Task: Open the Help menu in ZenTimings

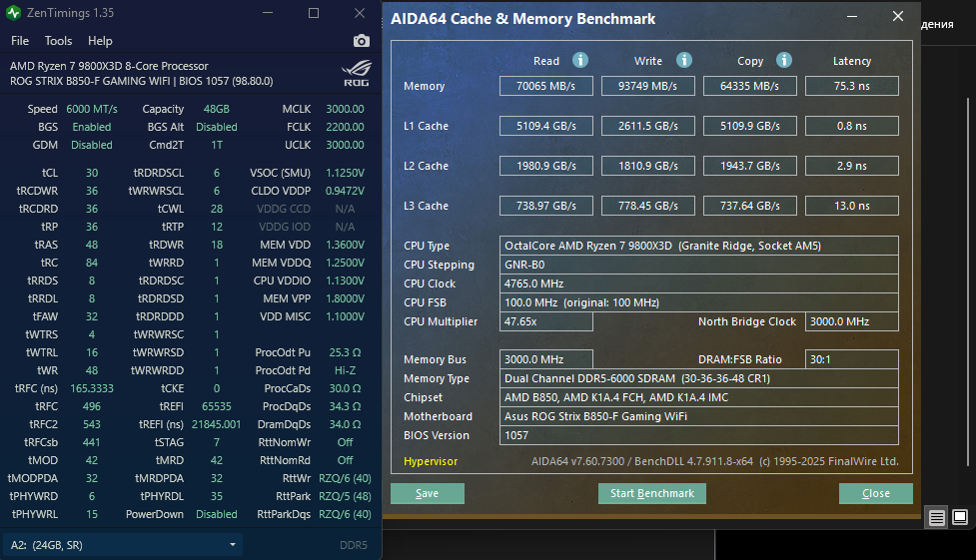Action: 100,41
